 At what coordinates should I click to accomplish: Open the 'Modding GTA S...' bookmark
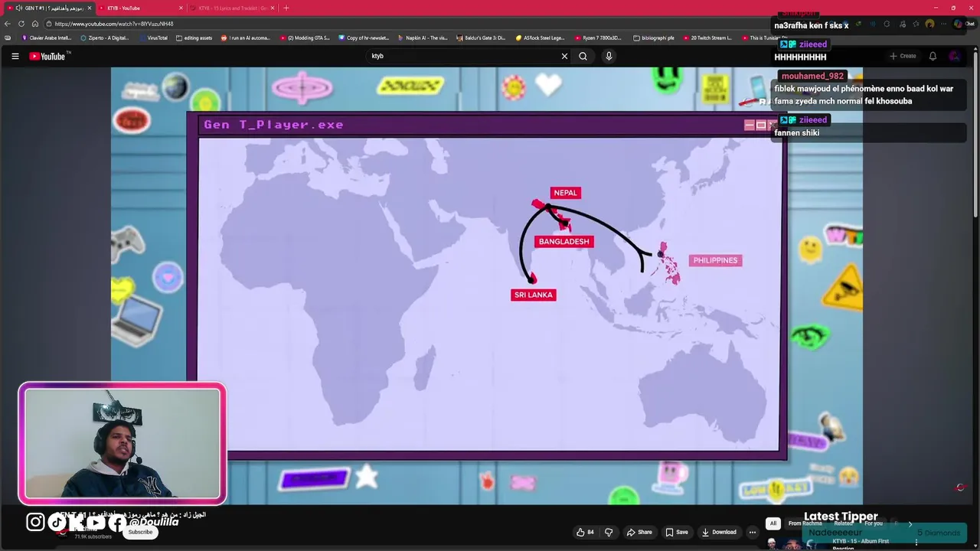[x=305, y=37]
